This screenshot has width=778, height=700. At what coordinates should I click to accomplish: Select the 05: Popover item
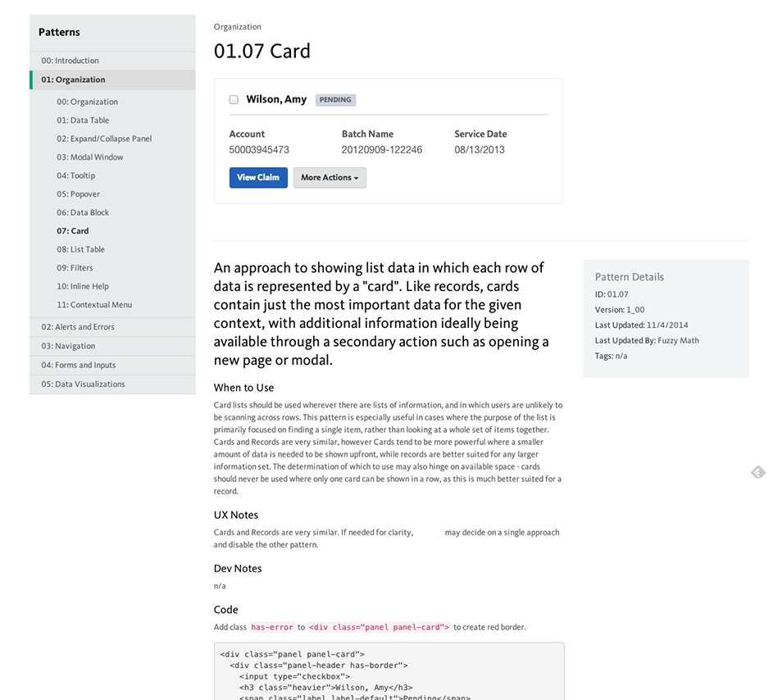tap(79, 194)
